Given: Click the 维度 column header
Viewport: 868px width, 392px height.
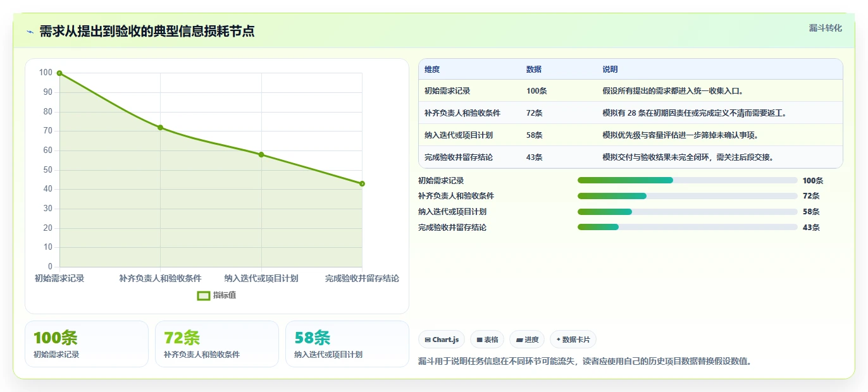Looking at the screenshot, I should tap(432, 70).
